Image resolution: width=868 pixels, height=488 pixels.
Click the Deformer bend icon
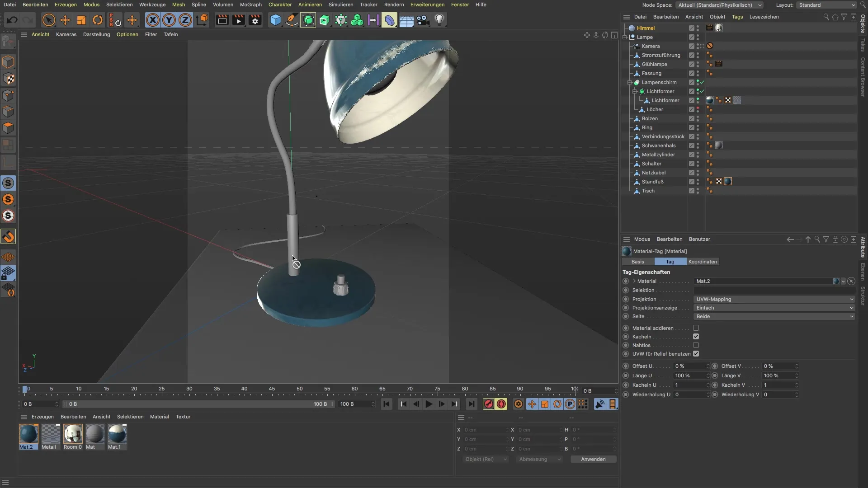click(389, 20)
